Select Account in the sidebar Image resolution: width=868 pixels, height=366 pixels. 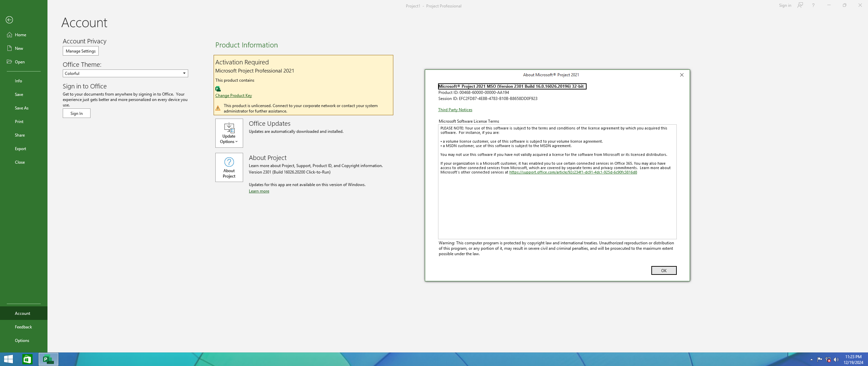(24, 313)
